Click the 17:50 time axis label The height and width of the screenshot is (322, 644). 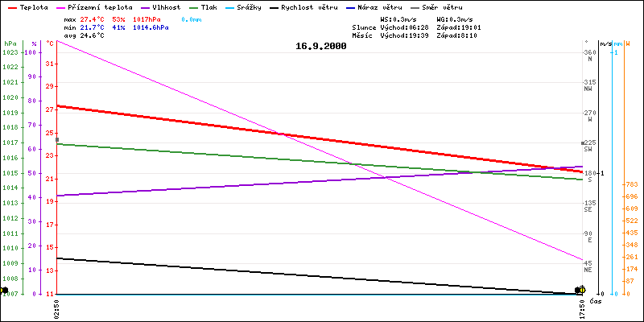(x=582, y=310)
